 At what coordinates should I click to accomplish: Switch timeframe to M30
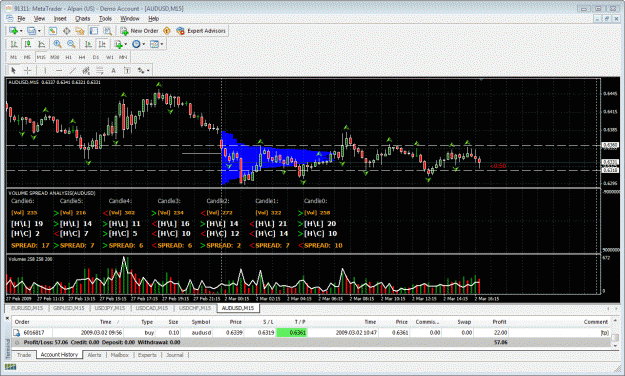point(55,57)
